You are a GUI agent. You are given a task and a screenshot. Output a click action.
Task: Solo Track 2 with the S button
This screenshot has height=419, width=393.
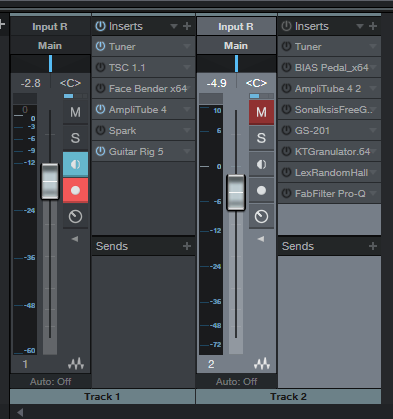coord(261,138)
